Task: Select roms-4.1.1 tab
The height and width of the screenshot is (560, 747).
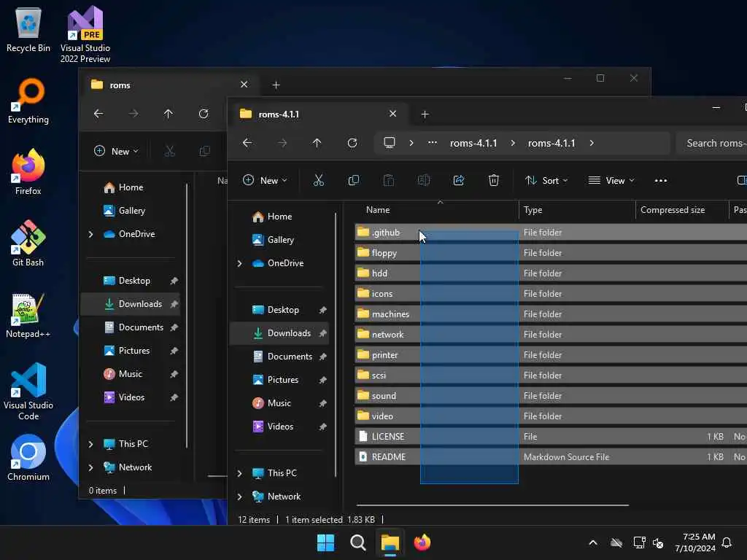Action: (x=318, y=114)
